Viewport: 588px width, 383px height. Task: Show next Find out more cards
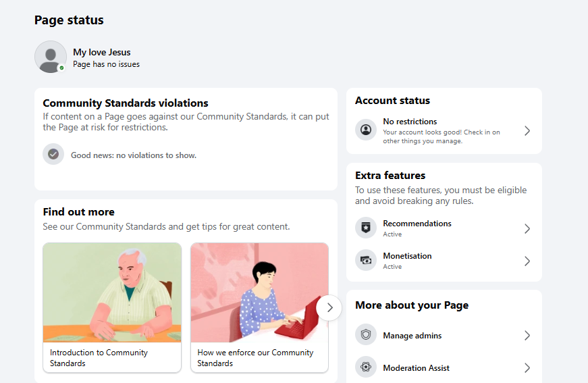tap(329, 308)
